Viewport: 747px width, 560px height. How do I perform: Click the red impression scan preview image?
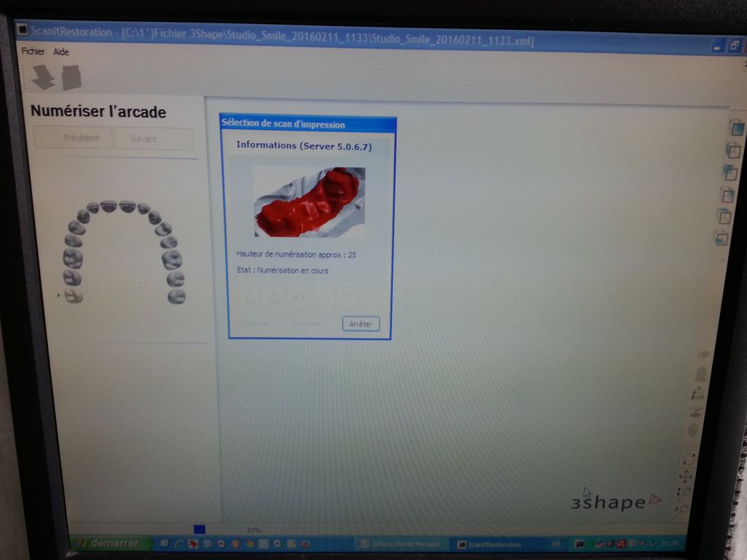coord(309,201)
